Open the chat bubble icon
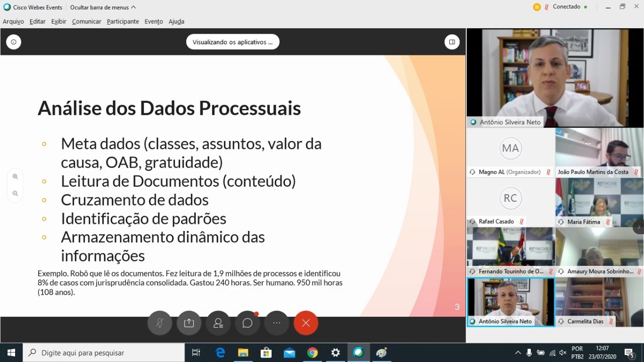 coord(247,323)
